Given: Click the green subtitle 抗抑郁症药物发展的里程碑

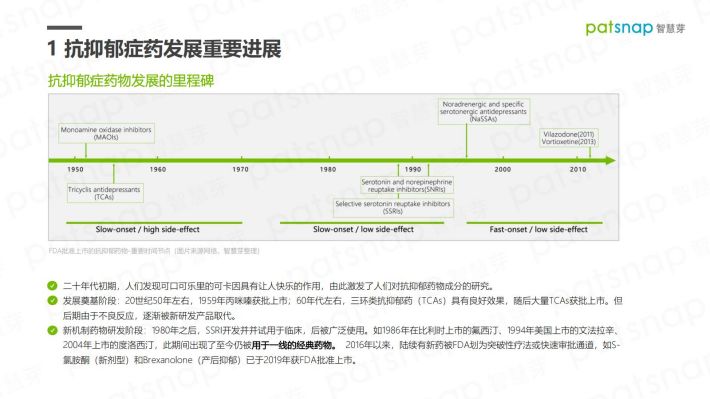Looking at the screenshot, I should 131,81.
